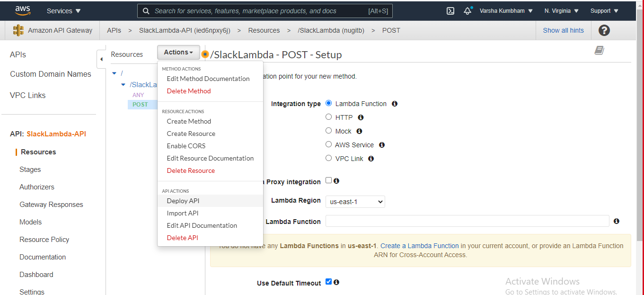
Task: Choose Edit Resource Documentation
Action: [x=210, y=158]
